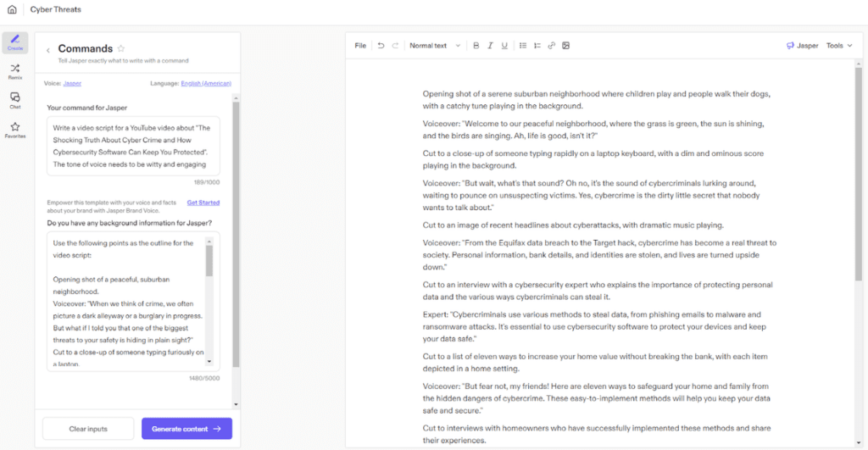
Task: Undo the last editor change
Action: coord(381,46)
